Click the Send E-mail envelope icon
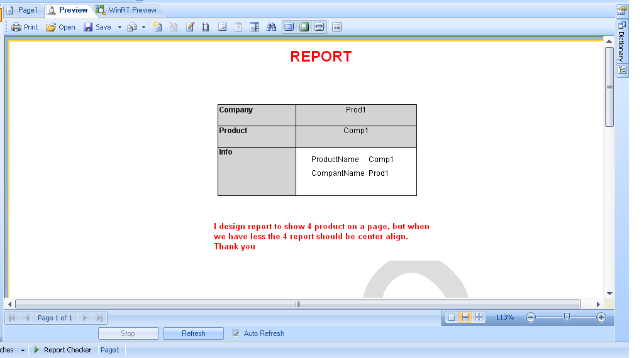The width and height of the screenshot is (644, 358). pos(132,28)
